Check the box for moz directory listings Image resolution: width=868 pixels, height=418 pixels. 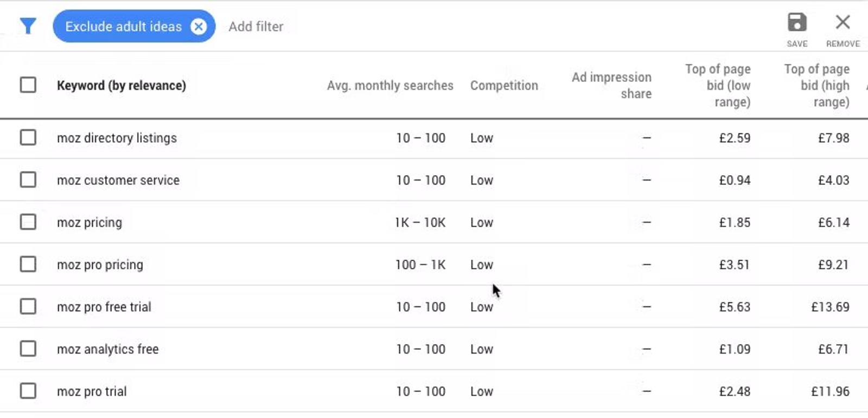[28, 138]
